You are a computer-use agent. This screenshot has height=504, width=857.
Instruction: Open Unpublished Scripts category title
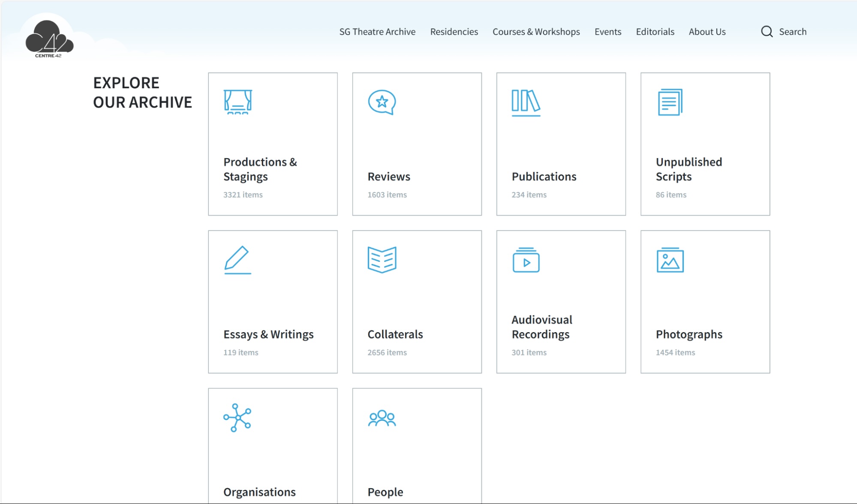[689, 169]
